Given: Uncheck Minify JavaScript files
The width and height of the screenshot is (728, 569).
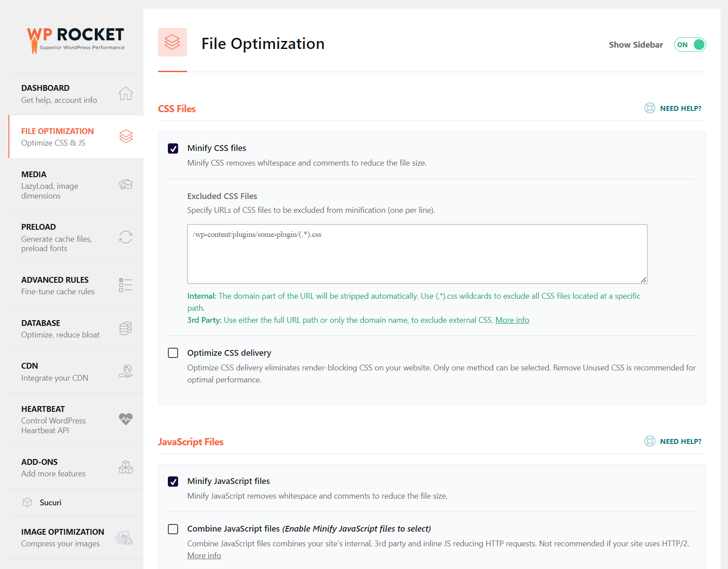Looking at the screenshot, I should point(173,481).
